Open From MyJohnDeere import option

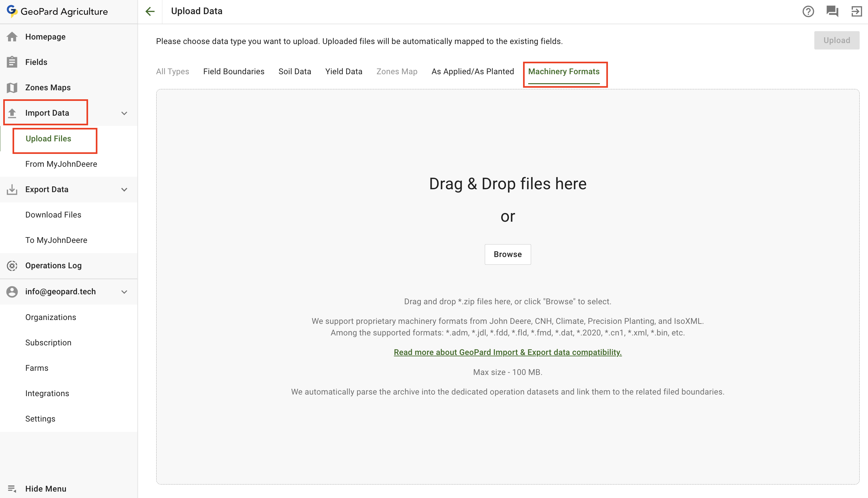(61, 164)
